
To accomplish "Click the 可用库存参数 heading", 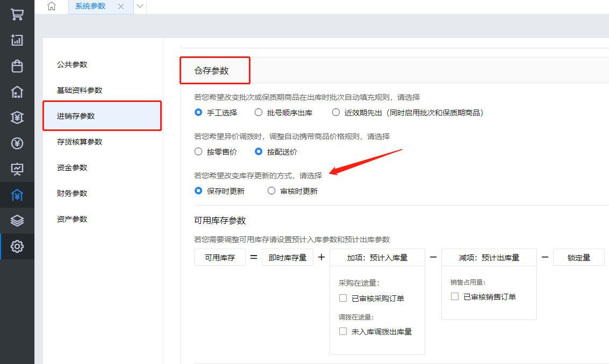I will pyautogui.click(x=220, y=221).
